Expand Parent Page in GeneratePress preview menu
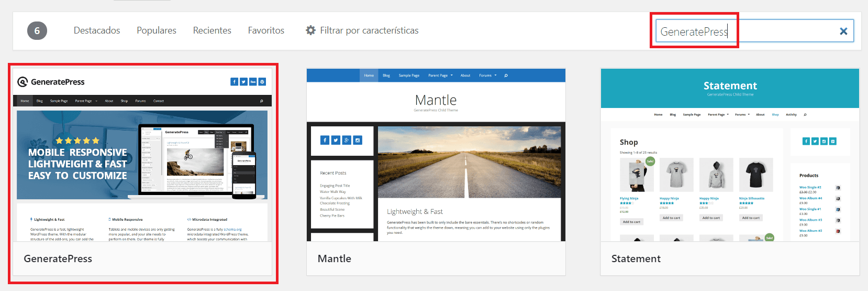 click(x=86, y=101)
